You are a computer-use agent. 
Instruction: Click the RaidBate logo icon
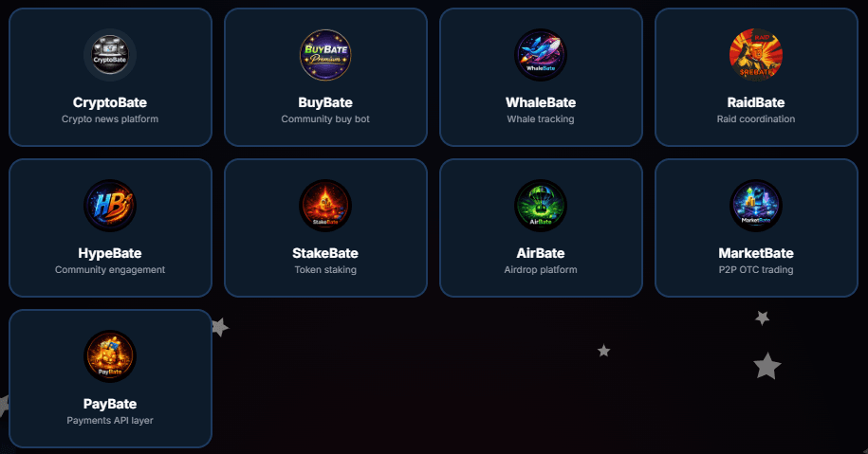(x=756, y=55)
